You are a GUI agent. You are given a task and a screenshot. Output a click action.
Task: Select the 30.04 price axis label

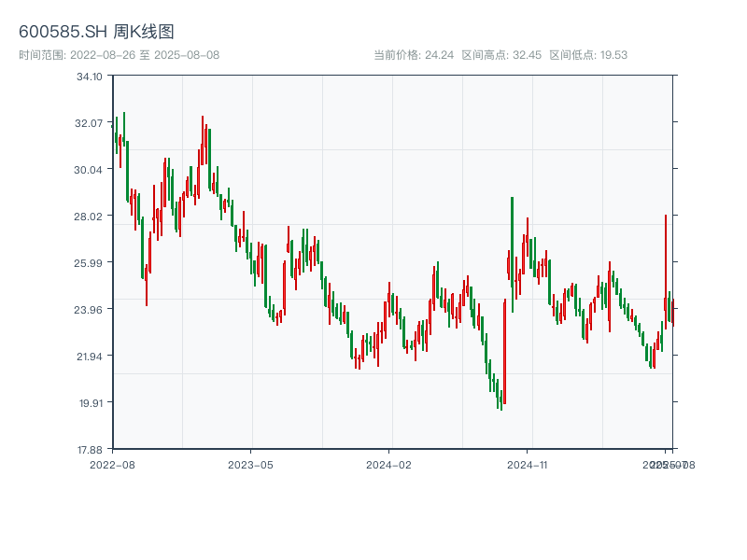90,170
